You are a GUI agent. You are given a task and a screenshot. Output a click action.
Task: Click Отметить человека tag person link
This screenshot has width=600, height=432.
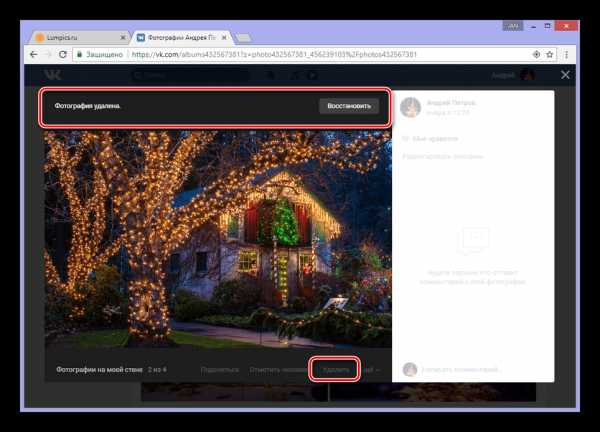(279, 370)
